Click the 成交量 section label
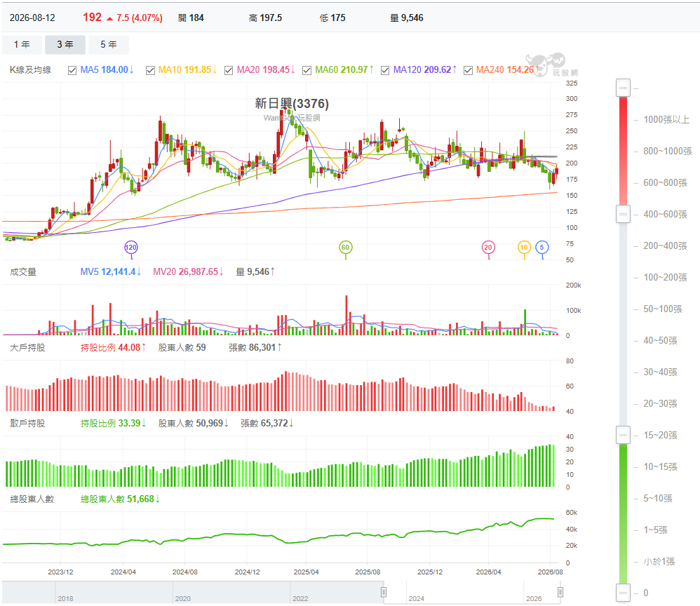Viewport: 700px width, 606px height. pyautogui.click(x=23, y=272)
